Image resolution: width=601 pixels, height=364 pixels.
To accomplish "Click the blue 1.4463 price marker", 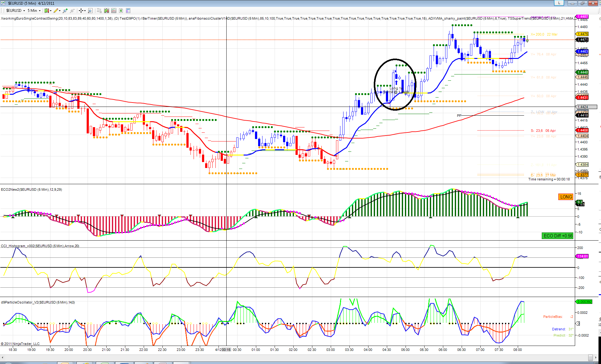I will pyautogui.click(x=582, y=51).
